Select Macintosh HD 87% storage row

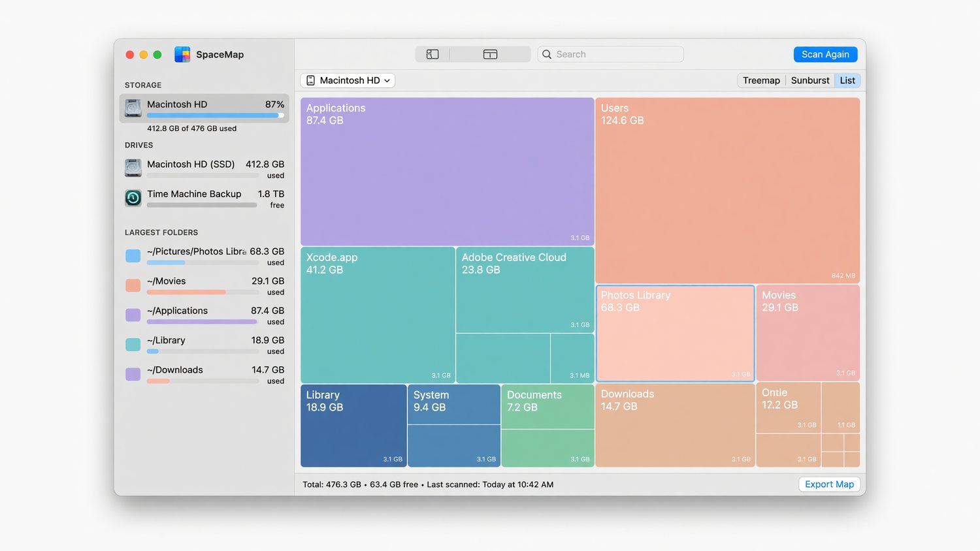[204, 108]
